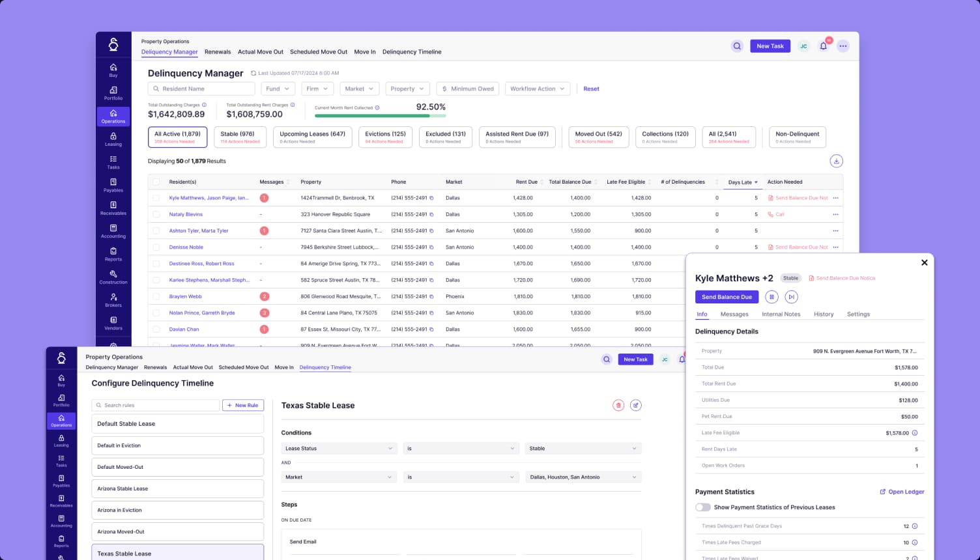Click the download export icon above the results table
The height and width of the screenshot is (560, 980).
point(836,161)
